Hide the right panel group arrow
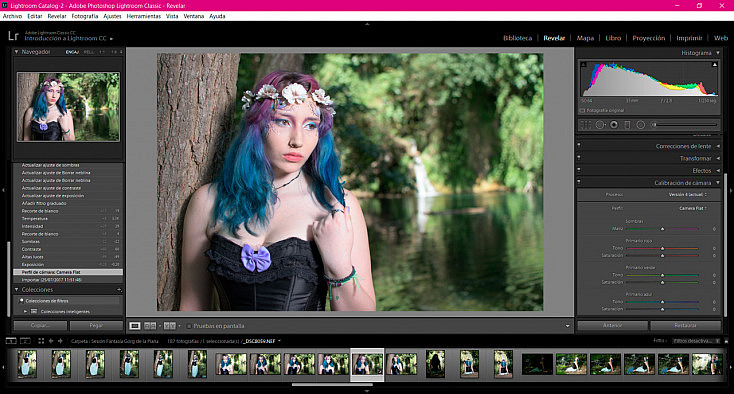The width and height of the screenshot is (734, 394). coord(731,190)
